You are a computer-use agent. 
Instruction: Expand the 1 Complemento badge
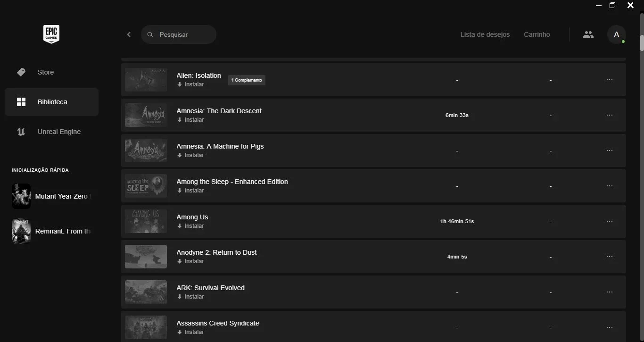pos(247,80)
